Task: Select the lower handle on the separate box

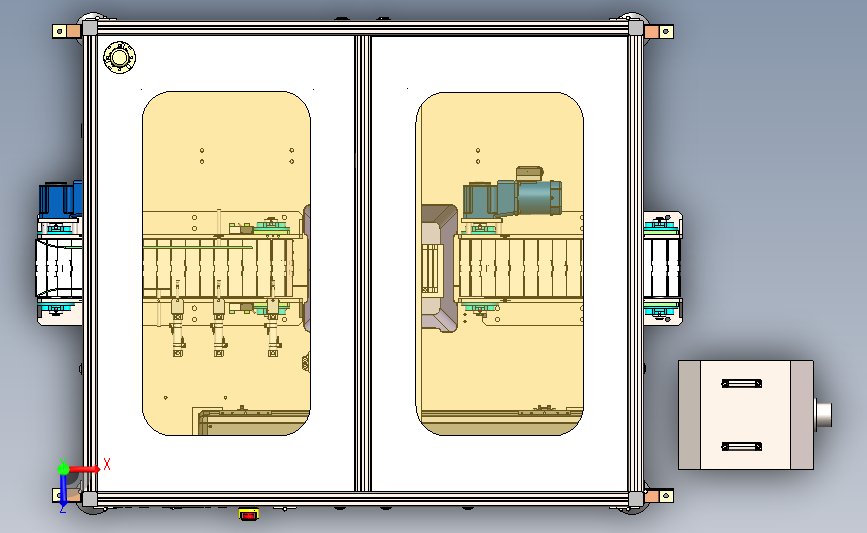Action: point(741,446)
